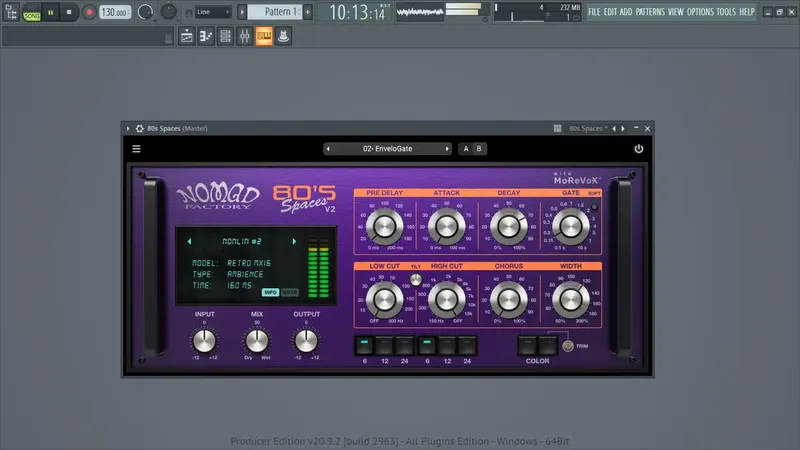
Task: Enable low cut 12 dB slope button
Action: 385,345
